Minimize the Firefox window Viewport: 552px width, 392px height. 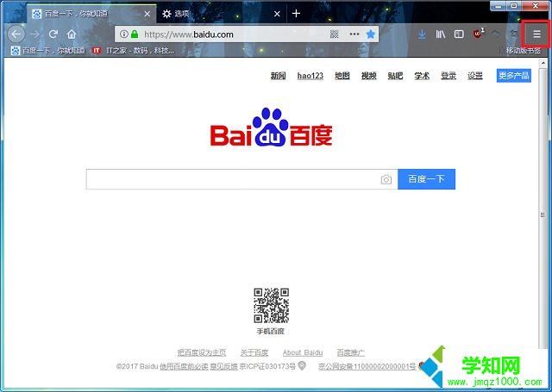click(499, 6)
